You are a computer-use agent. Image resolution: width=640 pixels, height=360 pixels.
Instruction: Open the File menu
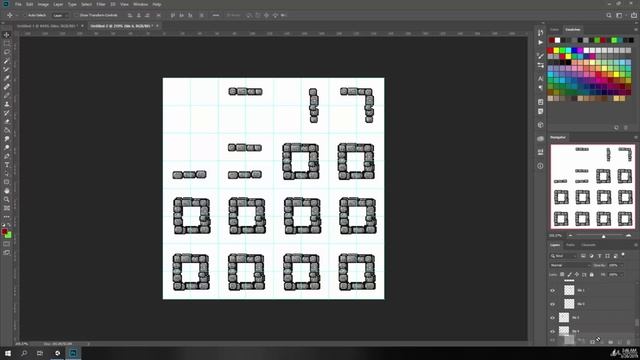(18, 4)
